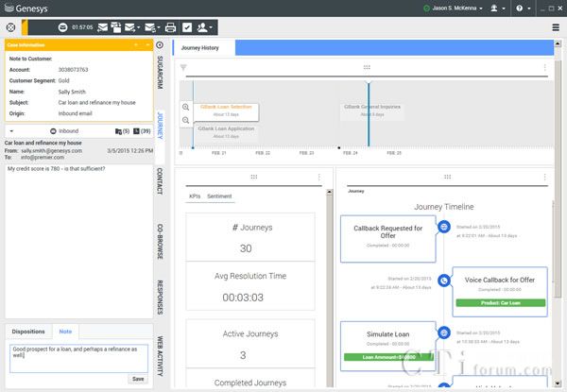This screenshot has width=567, height=392.
Task: Click the reply-all email icon
Action: pyautogui.click(x=116, y=27)
